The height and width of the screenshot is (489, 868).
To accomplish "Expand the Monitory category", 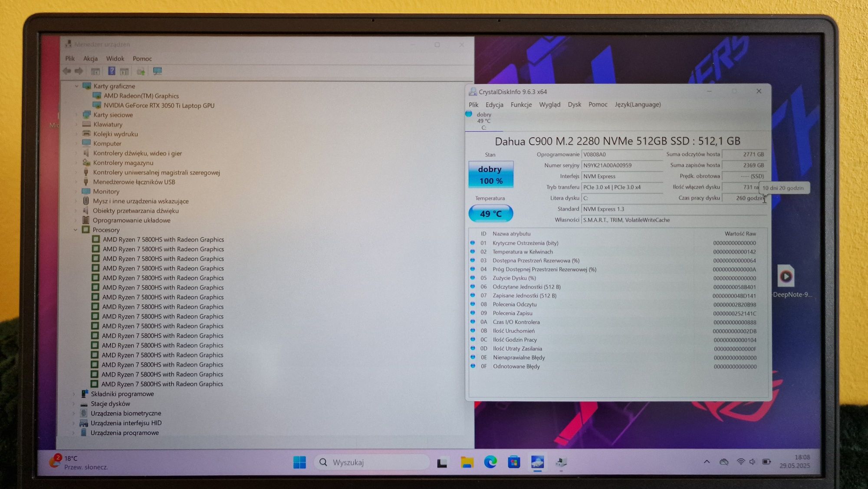I will coord(76,192).
